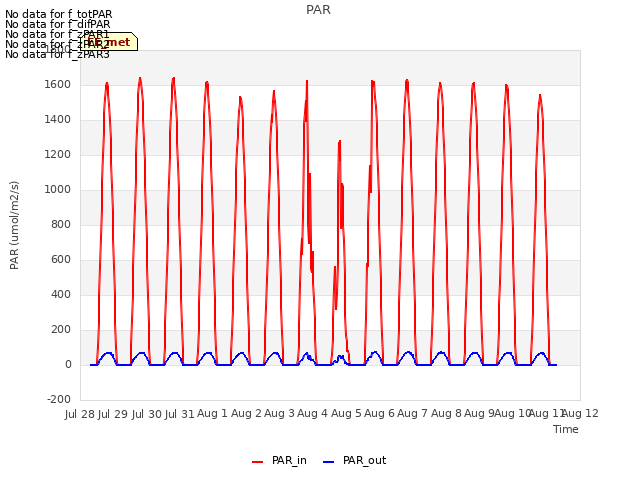The height and width of the screenshot is (480, 640).
Task: Click the Jul 29 PAR_in peak
Action: click(140, 78)
